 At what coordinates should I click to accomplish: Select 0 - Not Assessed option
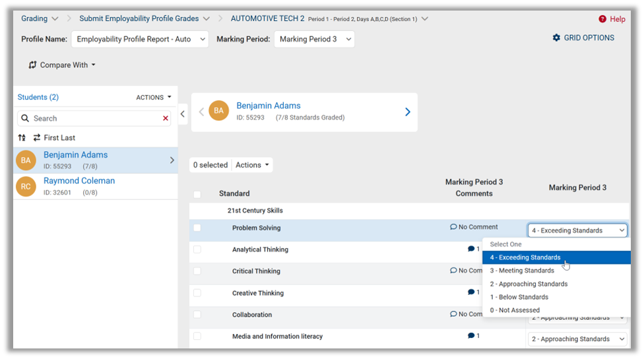(x=515, y=310)
